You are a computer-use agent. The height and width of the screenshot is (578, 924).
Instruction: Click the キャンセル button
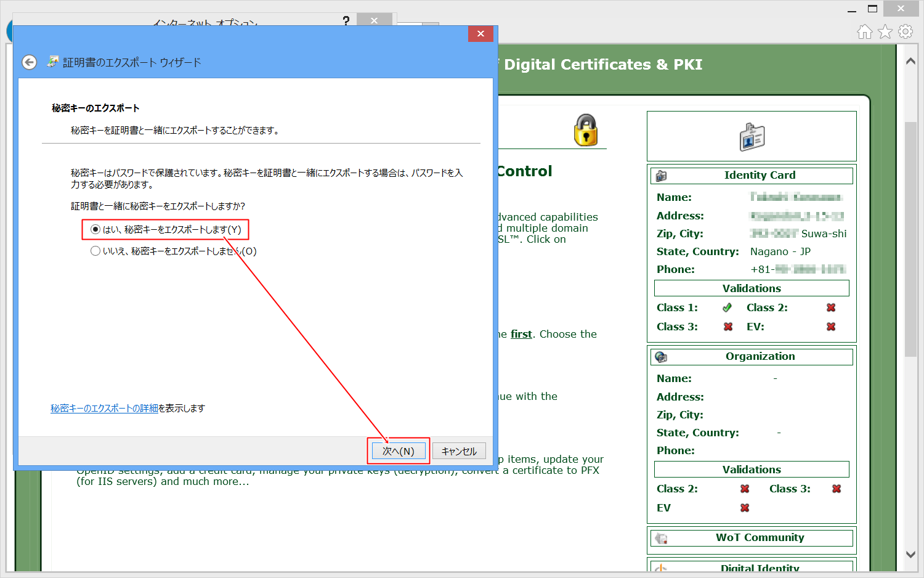459,451
